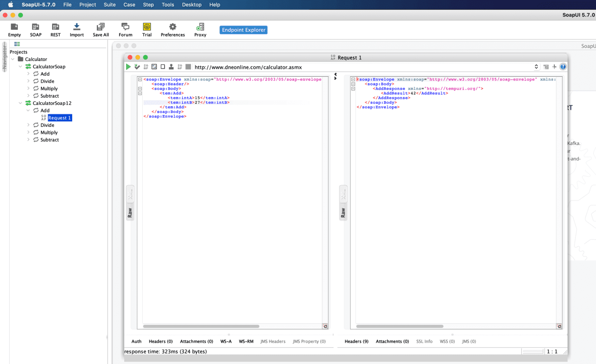Screen dimensions: 596x364
Task: Open the Apple menu
Action: (x=10, y=5)
